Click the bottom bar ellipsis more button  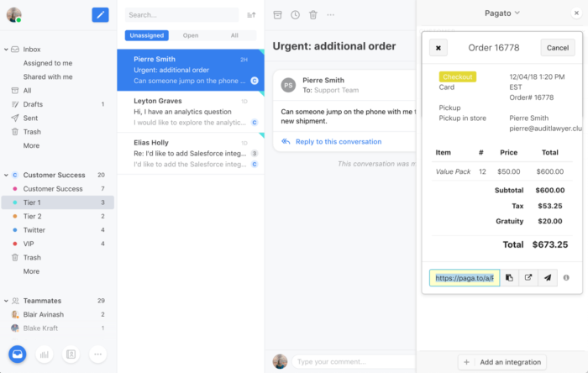point(98,355)
